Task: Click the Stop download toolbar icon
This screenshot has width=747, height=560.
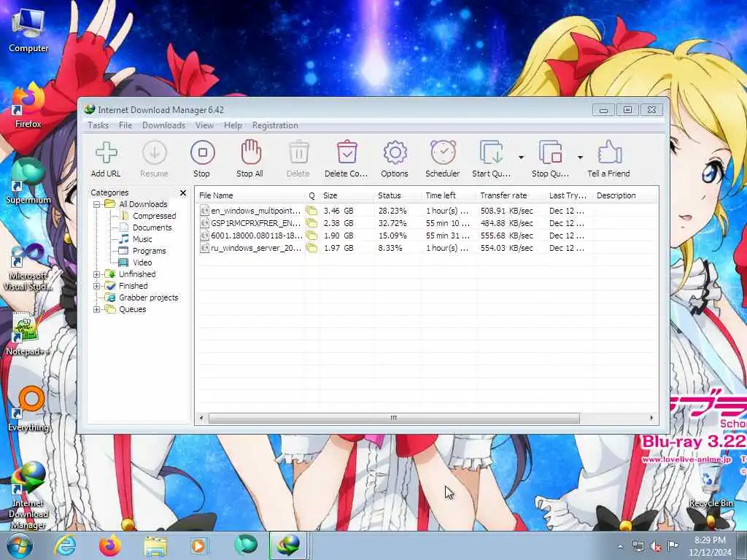Action: coord(202,159)
